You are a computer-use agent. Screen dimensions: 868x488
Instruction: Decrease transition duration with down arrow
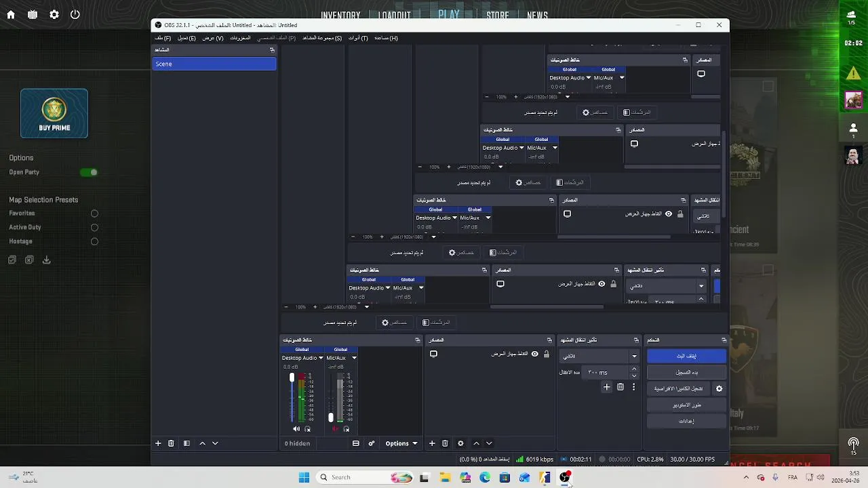tap(634, 375)
